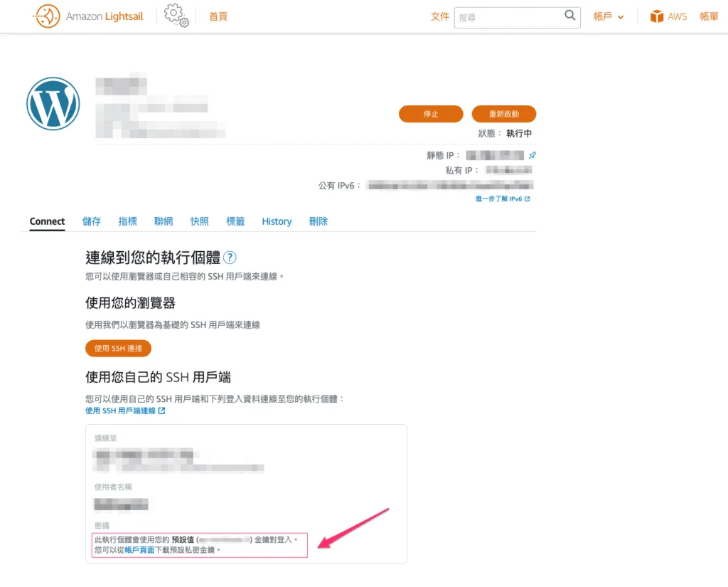Click the 使用 SSH 連接 button
This screenshot has width=728, height=587.
118,349
